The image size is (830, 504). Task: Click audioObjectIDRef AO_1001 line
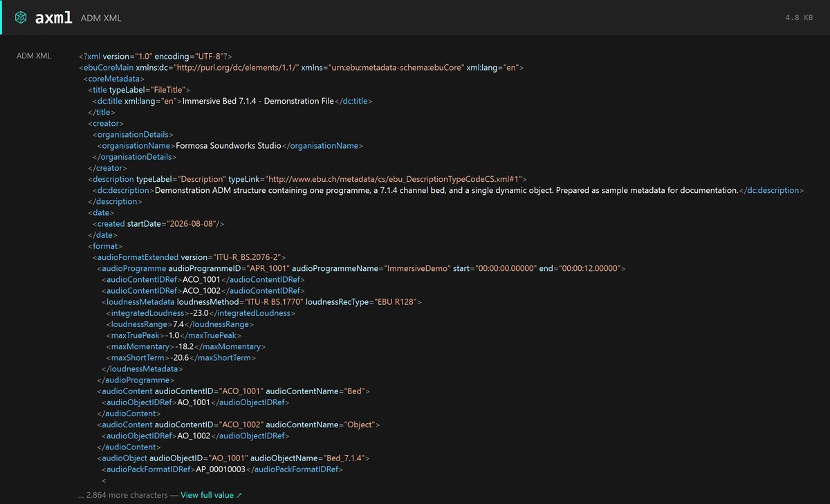[x=196, y=402]
